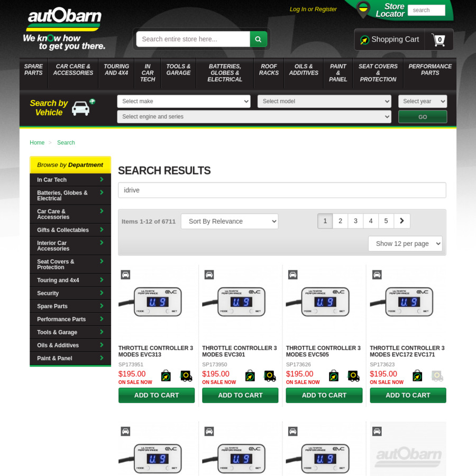Click the car fitment icon on EVC313 product card
Image resolution: width=476 pixels, height=476 pixels.
click(125, 274)
